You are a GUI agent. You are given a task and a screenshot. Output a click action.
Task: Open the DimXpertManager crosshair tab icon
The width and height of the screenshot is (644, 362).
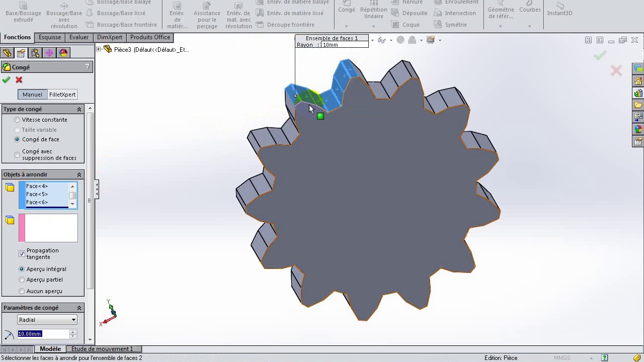[x=49, y=53]
